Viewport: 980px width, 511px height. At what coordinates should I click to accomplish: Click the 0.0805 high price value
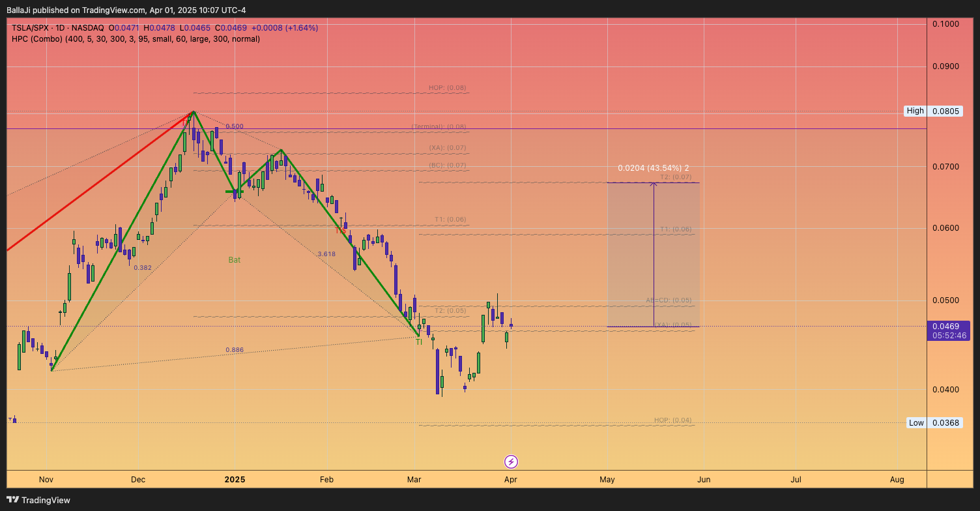point(945,111)
